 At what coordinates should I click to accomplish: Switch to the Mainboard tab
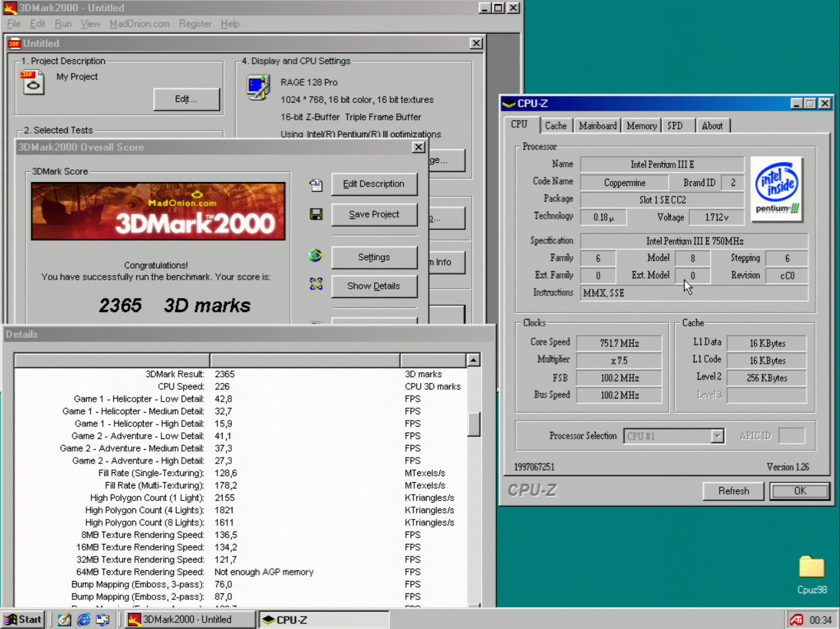point(598,126)
